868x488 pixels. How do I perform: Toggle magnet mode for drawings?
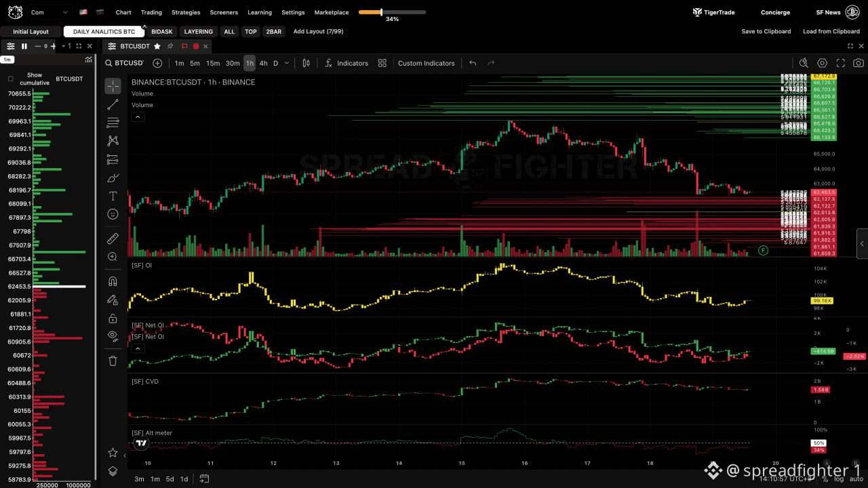tap(113, 281)
